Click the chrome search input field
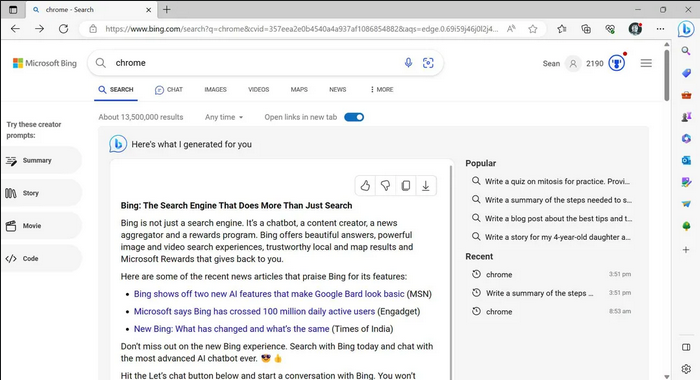The height and width of the screenshot is (380, 700). pos(256,63)
